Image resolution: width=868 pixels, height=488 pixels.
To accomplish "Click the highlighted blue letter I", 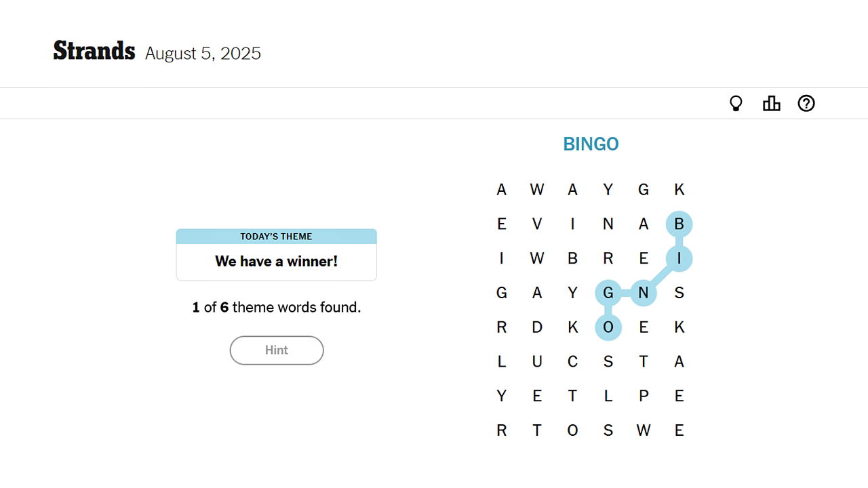I will coord(679,258).
